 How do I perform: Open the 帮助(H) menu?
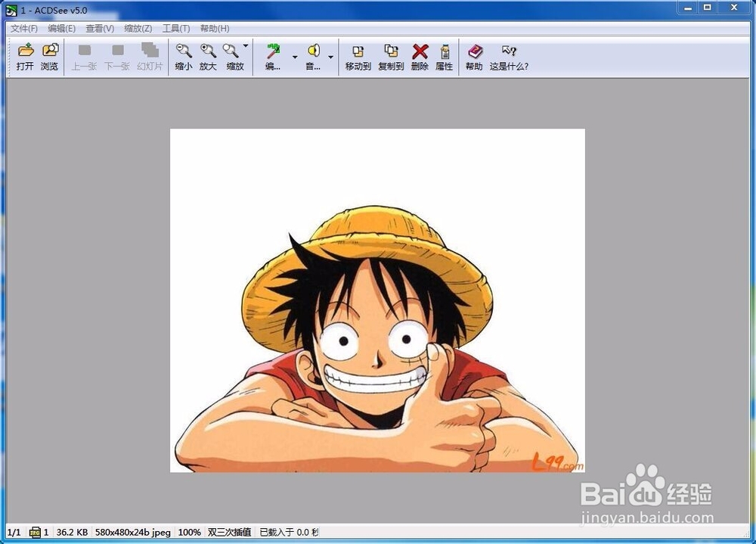click(215, 29)
